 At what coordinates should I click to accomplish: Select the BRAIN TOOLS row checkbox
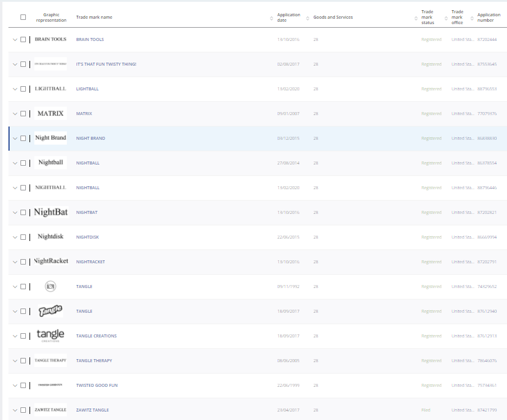pyautogui.click(x=23, y=40)
